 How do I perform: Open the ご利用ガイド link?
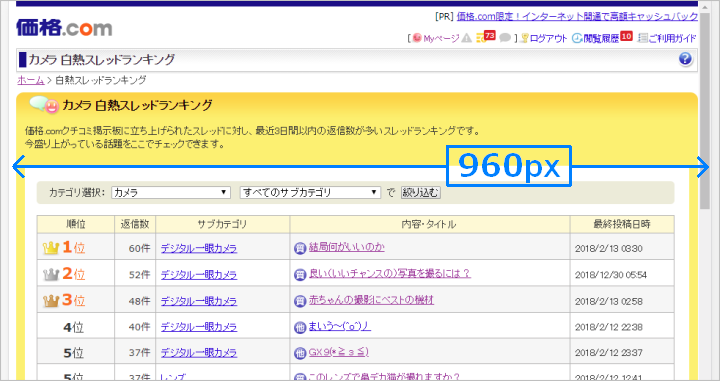672,39
